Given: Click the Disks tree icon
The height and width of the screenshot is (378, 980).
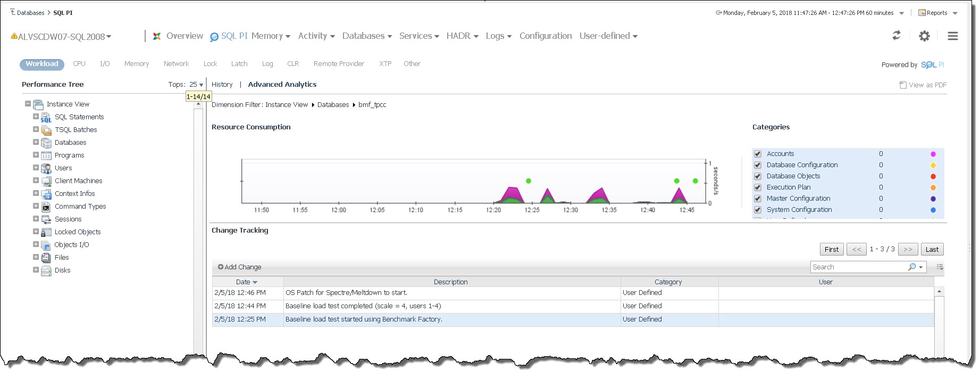Looking at the screenshot, I should point(46,270).
